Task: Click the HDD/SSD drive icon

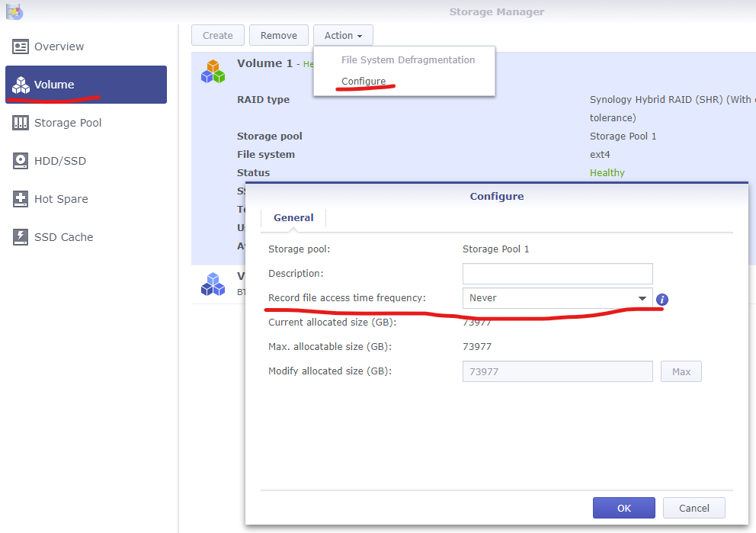Action: tap(21, 161)
